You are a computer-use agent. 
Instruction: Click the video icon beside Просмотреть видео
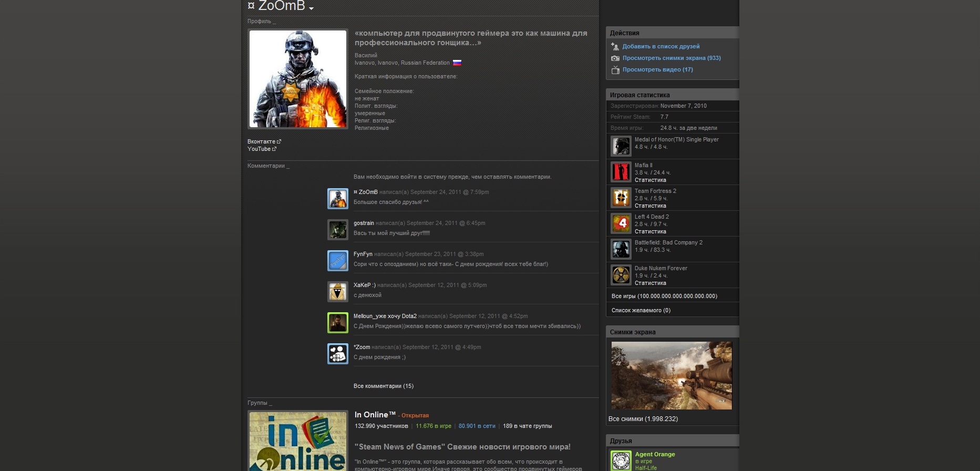pyautogui.click(x=615, y=70)
